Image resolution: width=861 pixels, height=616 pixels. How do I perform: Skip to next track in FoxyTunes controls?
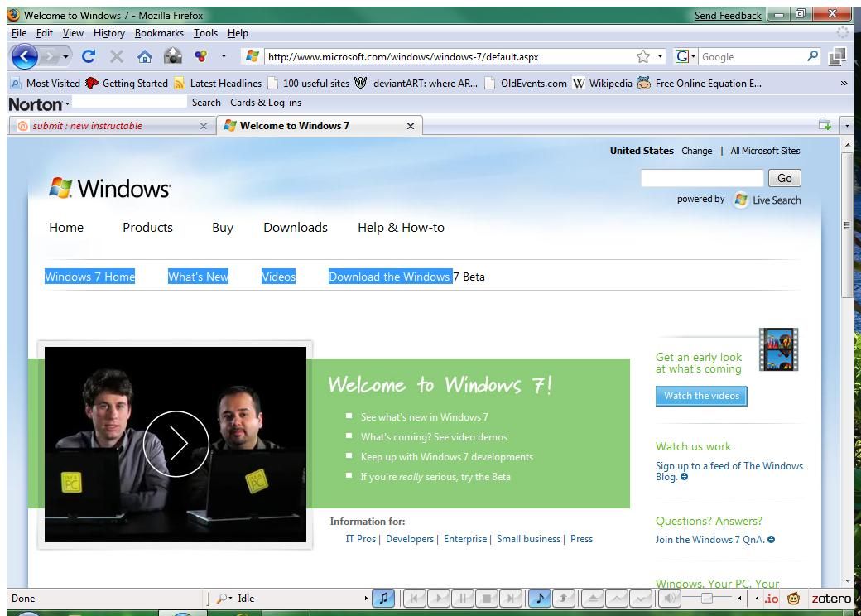[x=510, y=597]
